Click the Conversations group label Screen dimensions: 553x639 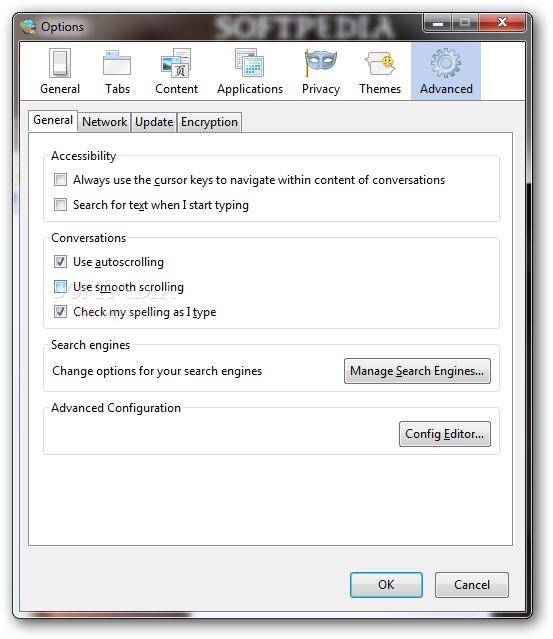coord(88,238)
